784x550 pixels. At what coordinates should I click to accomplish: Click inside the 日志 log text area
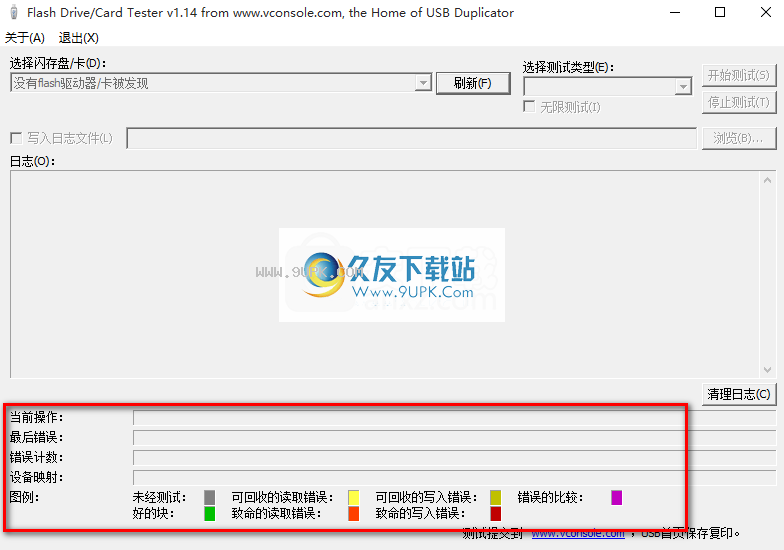(x=385, y=274)
